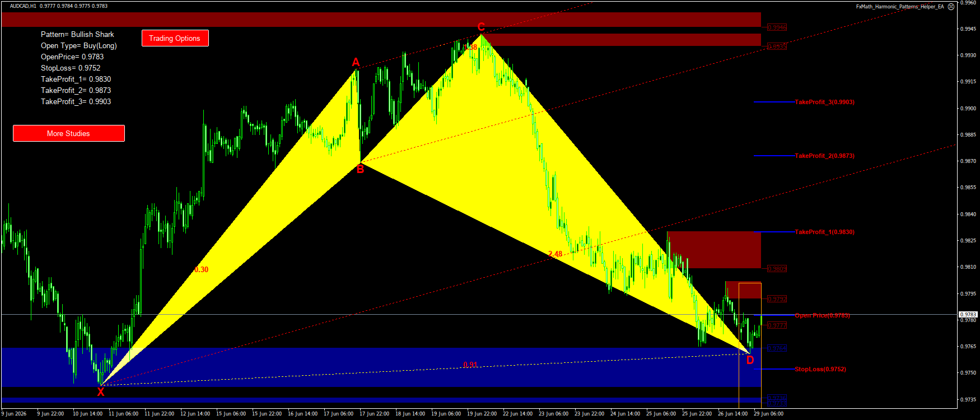Click the pattern point letter A
Screen dimensions: 980x420
pos(356,62)
